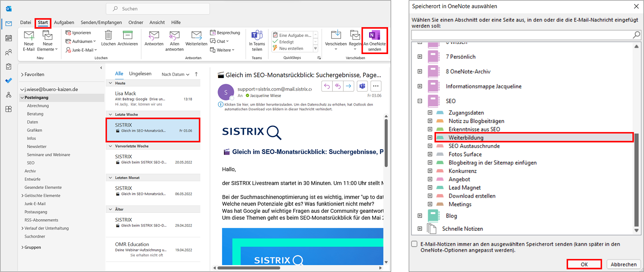Reverse sort order arrow in message list

tap(196, 74)
